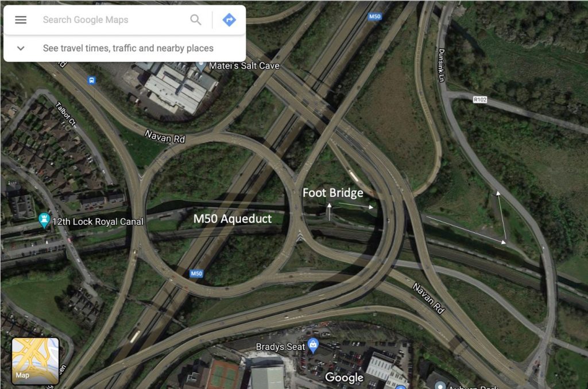
Task: Switch to Map view thumbnail
Action: tap(35, 361)
